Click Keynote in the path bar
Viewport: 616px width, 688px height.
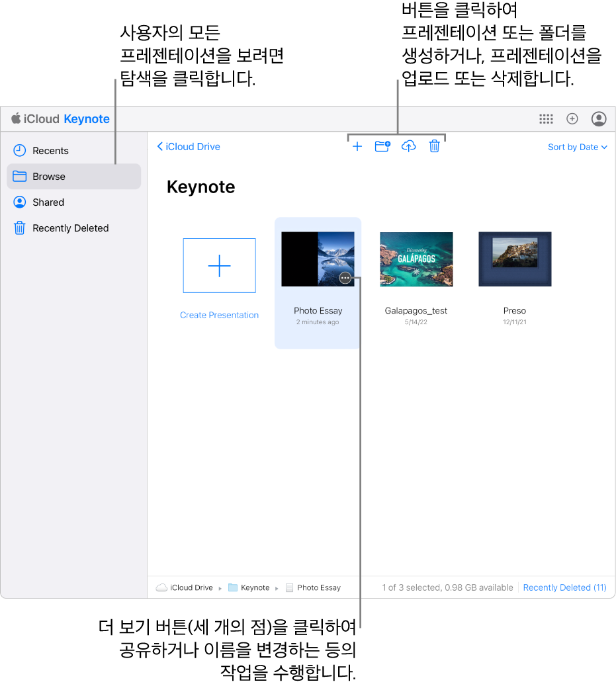tap(255, 587)
